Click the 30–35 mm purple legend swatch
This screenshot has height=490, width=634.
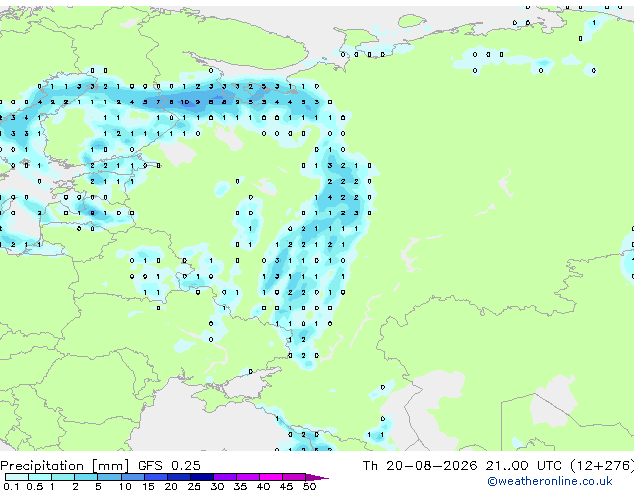(224, 477)
